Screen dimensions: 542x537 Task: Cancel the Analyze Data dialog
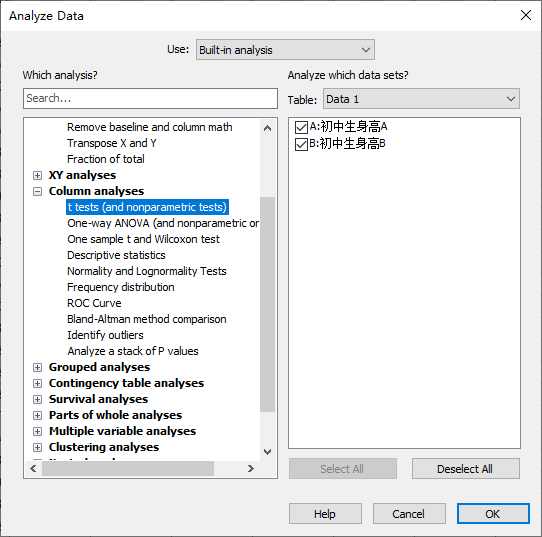[409, 514]
